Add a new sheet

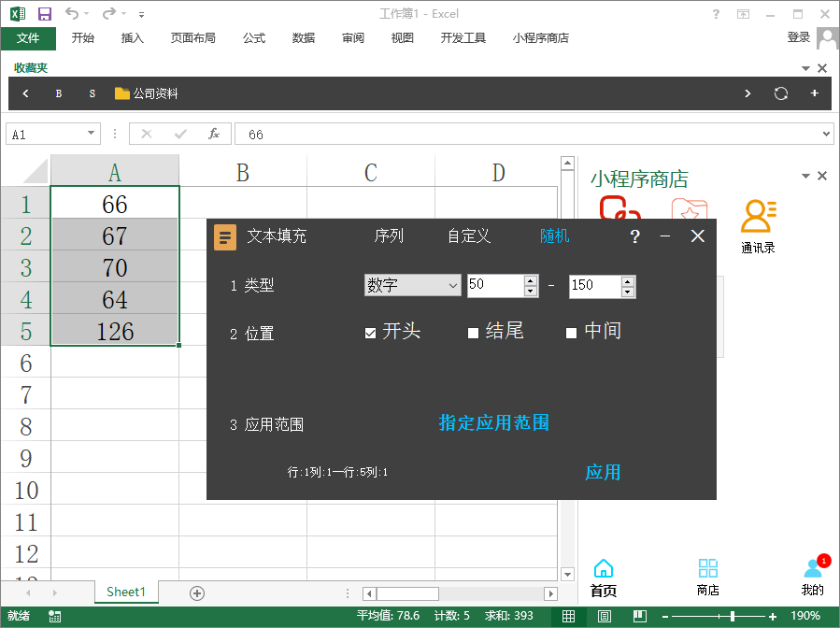(197, 593)
